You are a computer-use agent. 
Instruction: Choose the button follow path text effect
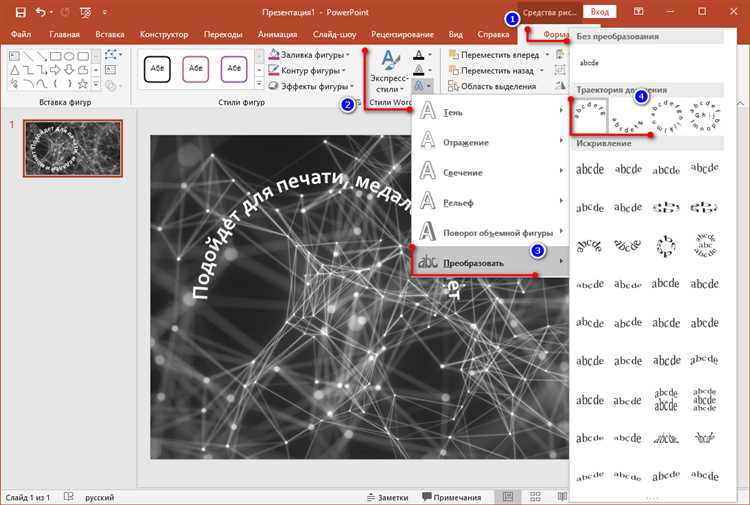click(705, 116)
